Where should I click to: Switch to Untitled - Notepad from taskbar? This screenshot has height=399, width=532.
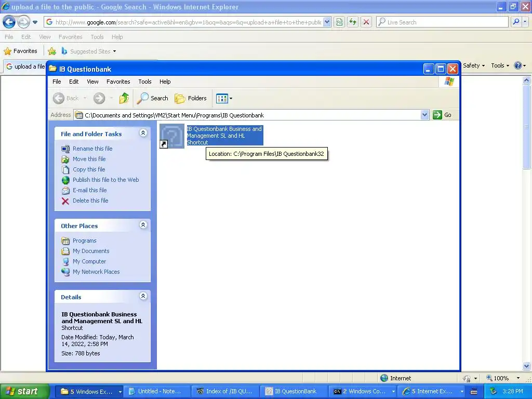(157, 392)
